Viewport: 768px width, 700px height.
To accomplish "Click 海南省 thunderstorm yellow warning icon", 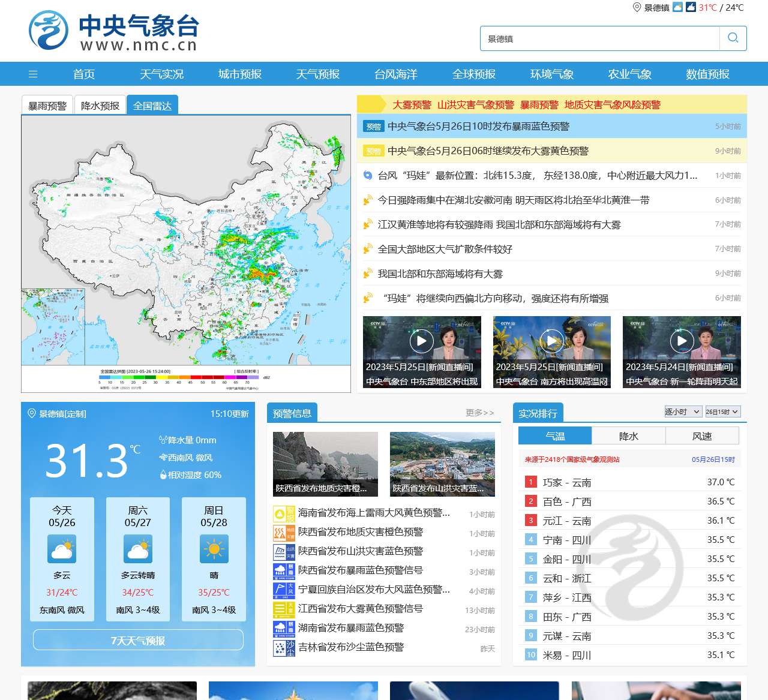I will coord(284,513).
